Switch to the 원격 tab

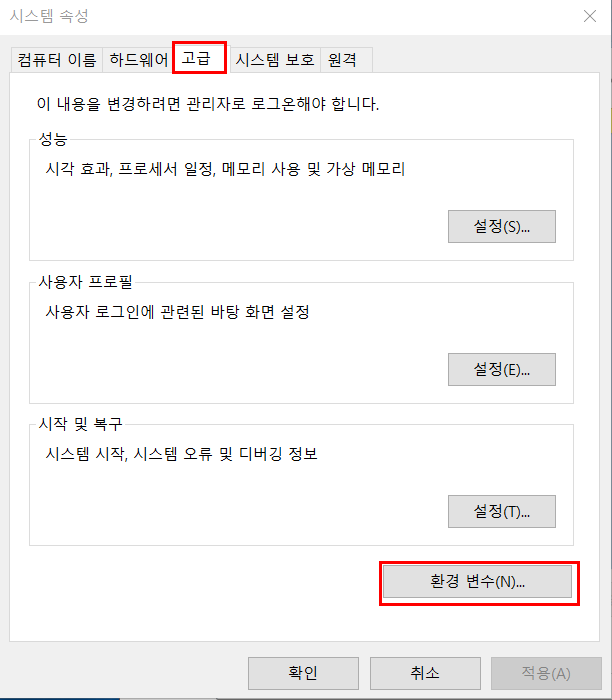[x=346, y=60]
